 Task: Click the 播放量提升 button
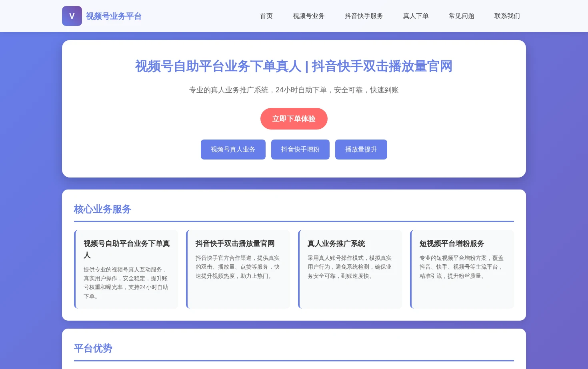361,150
